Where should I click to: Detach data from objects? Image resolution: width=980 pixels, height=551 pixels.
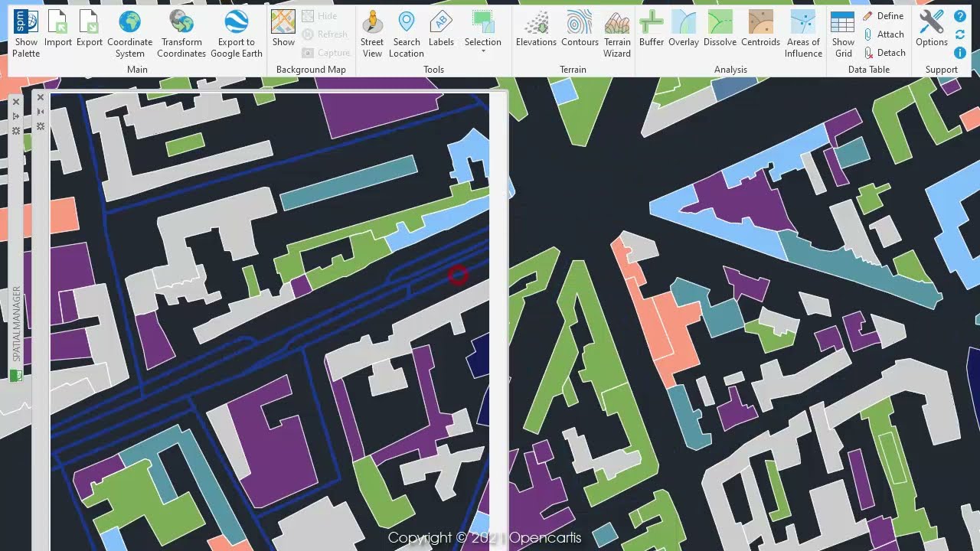tap(884, 53)
